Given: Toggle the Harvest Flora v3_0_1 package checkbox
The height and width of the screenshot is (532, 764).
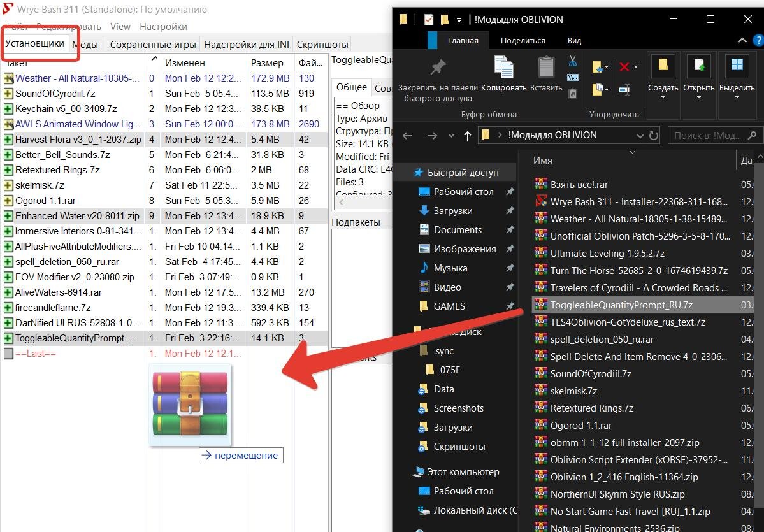Looking at the screenshot, I should point(8,140).
